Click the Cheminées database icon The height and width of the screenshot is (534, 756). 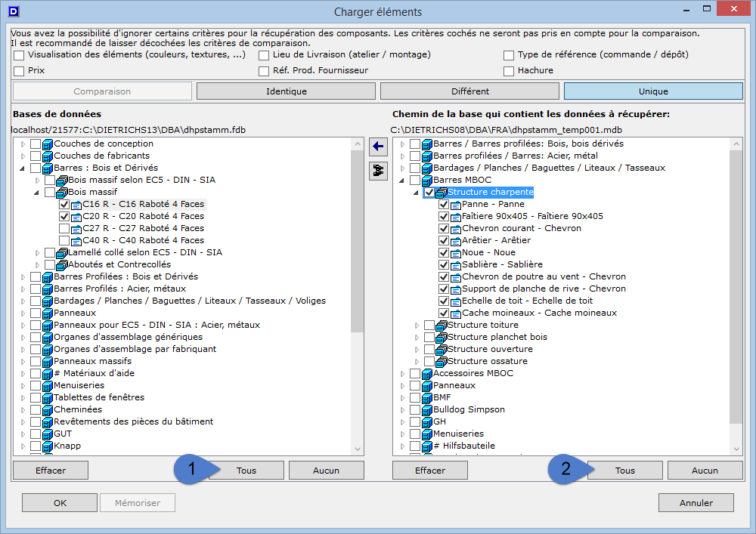click(x=47, y=409)
